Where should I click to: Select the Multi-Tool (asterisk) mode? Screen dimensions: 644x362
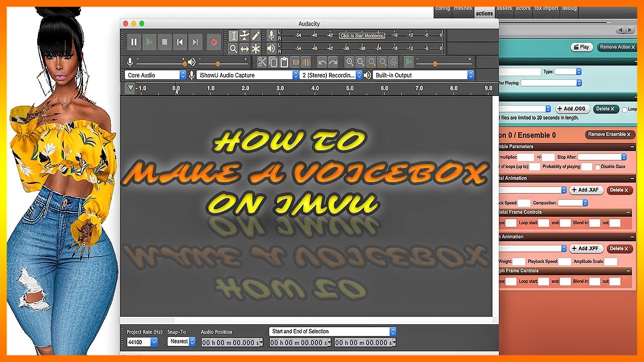pyautogui.click(x=256, y=48)
